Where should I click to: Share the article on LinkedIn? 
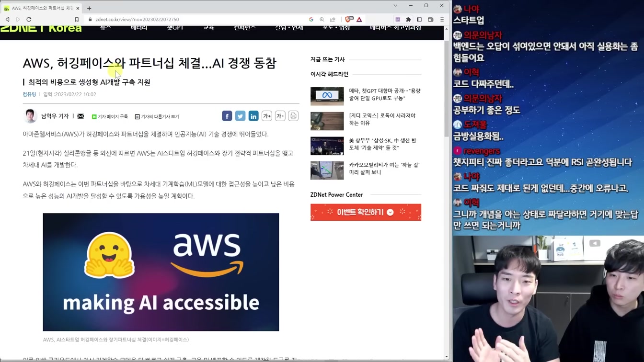[x=253, y=116]
